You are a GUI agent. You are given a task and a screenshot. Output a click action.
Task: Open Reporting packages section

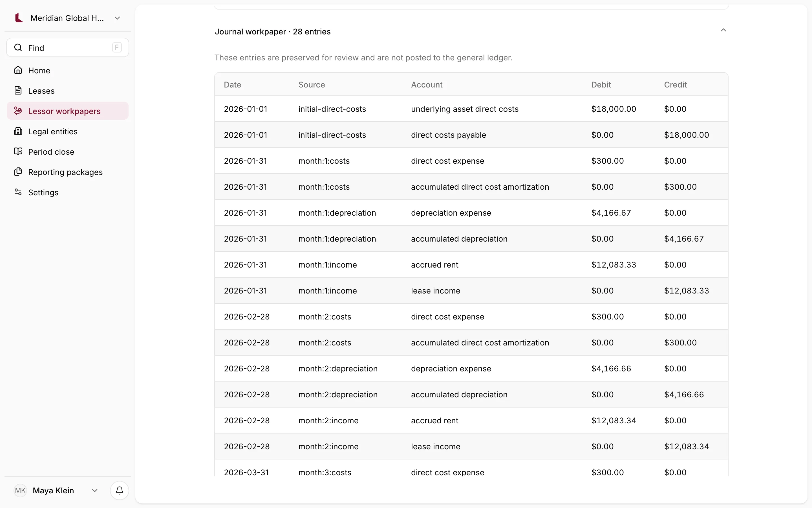67,172
